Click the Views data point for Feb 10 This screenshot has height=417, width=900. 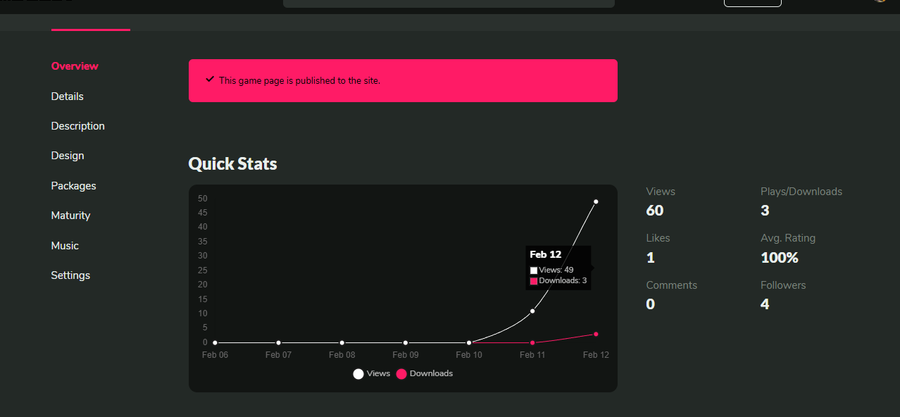pyautogui.click(x=469, y=342)
